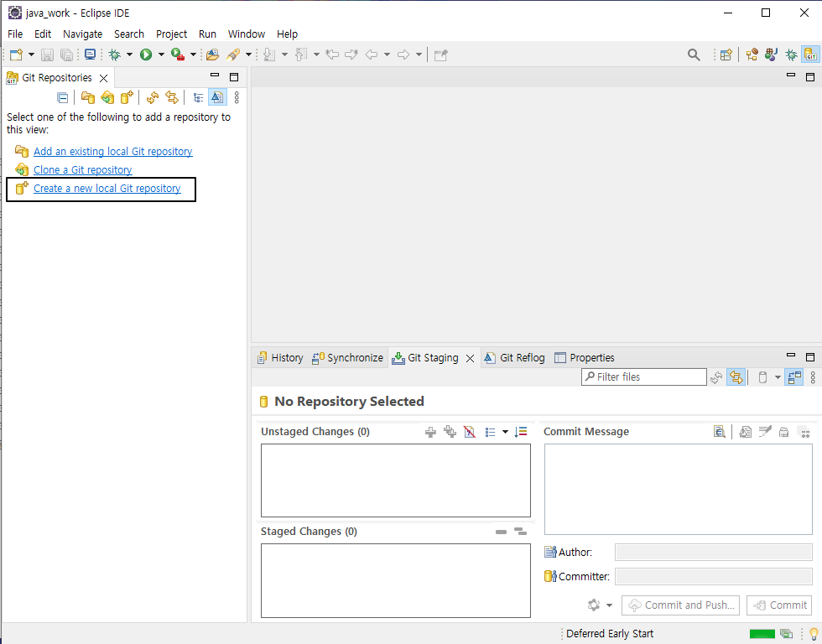Open the Search flashlight dropdown arrow
This screenshot has width=822, height=644.
tap(248, 55)
